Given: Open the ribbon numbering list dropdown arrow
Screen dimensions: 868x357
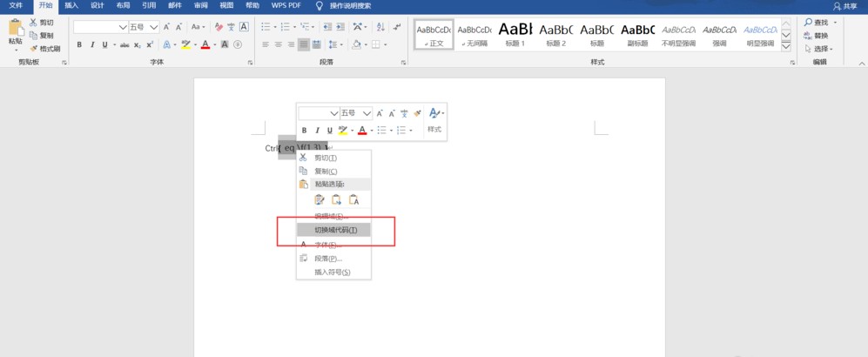Looking at the screenshot, I should pos(294,27).
